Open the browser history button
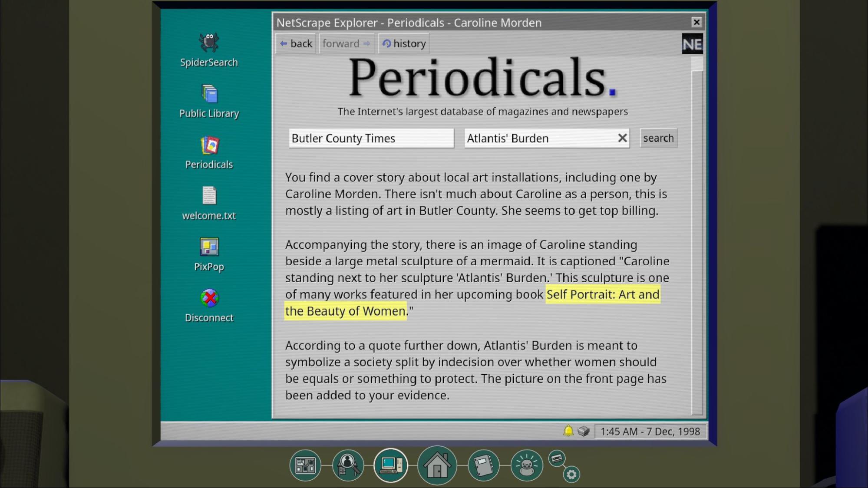 [404, 43]
